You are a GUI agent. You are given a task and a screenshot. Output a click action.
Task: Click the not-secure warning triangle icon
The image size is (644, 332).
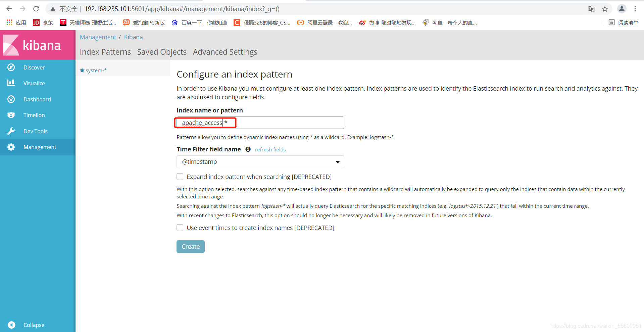53,9
